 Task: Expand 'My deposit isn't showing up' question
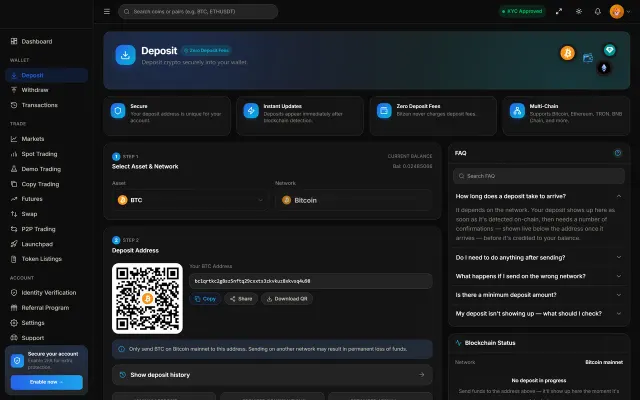tap(539, 313)
